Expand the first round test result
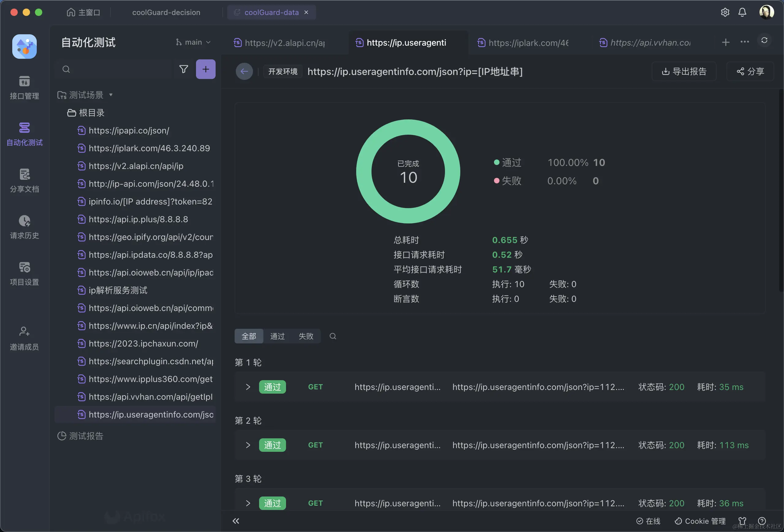The image size is (784, 532). (248, 387)
